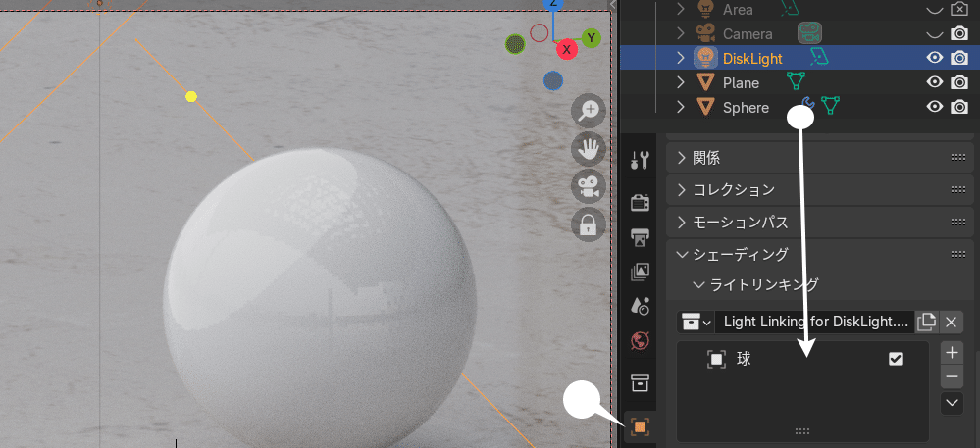Select the Plane name in the outliner
The width and height of the screenshot is (980, 448).
(741, 83)
